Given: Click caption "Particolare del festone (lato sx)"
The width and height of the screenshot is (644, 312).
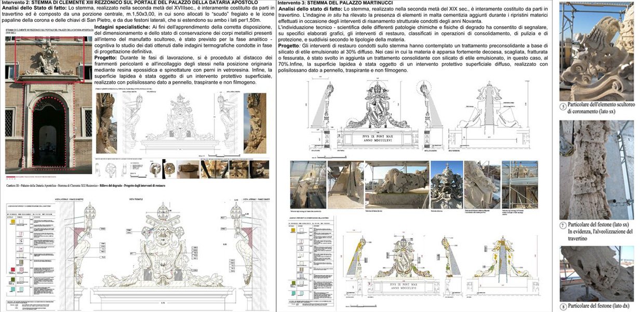Looking at the screenshot, I should tap(599, 225).
